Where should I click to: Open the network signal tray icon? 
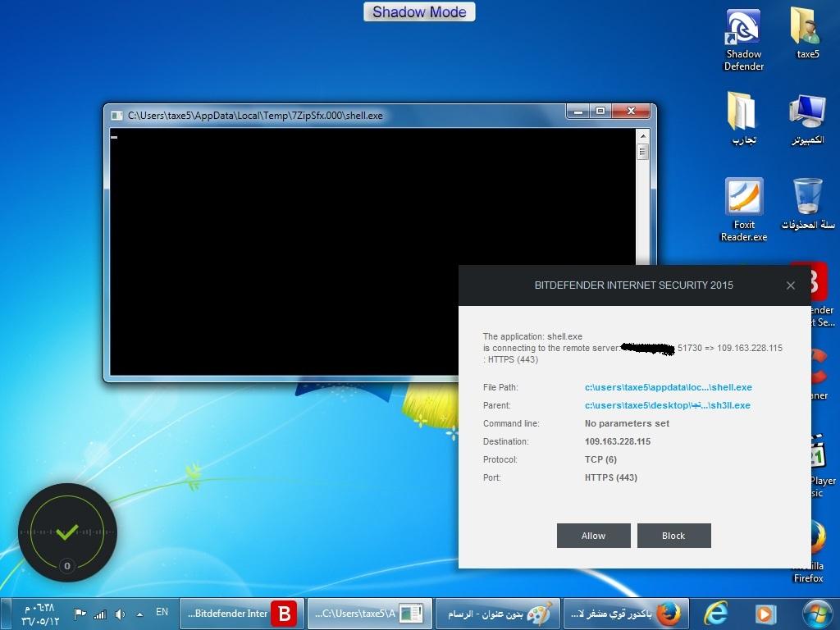coord(100,614)
